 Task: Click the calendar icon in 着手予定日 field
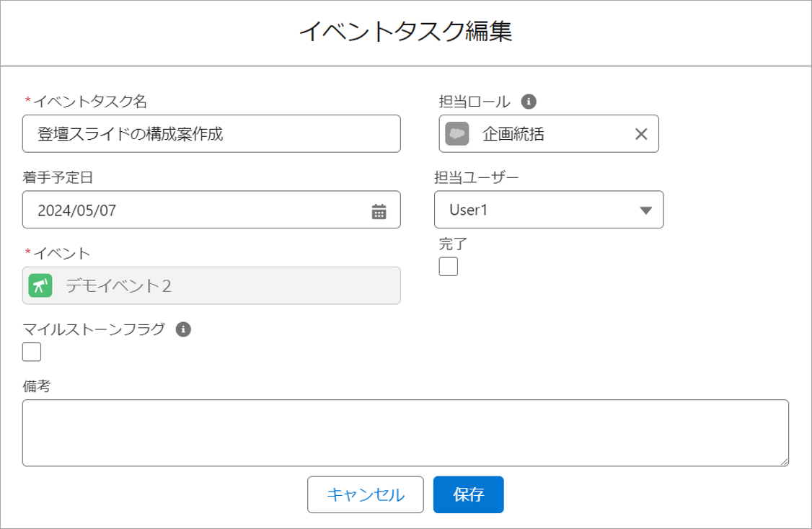click(379, 211)
